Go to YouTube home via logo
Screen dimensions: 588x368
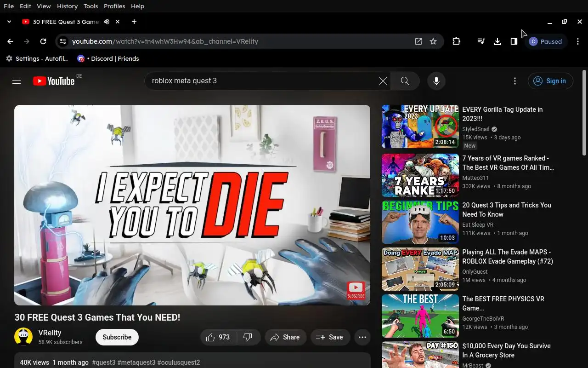pos(53,81)
